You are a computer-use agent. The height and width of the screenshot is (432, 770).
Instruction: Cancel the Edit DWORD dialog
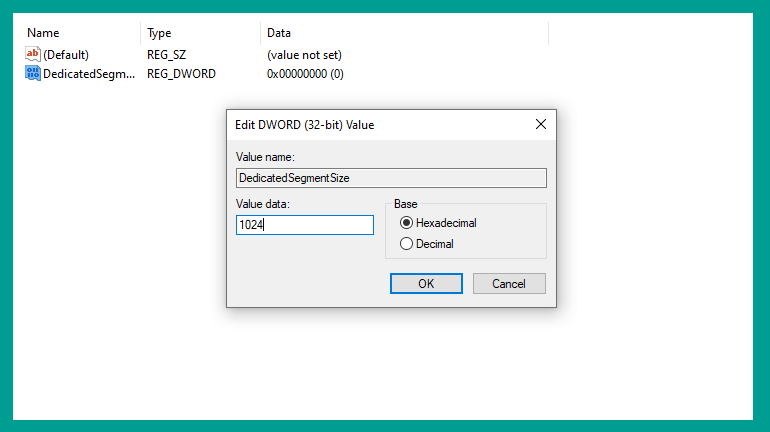tap(509, 283)
